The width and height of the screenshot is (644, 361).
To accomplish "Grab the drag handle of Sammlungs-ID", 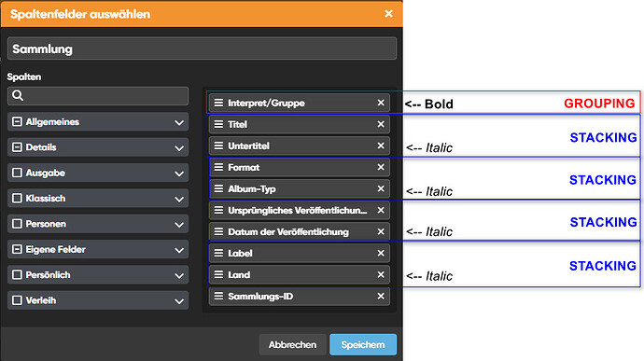I will click(218, 296).
